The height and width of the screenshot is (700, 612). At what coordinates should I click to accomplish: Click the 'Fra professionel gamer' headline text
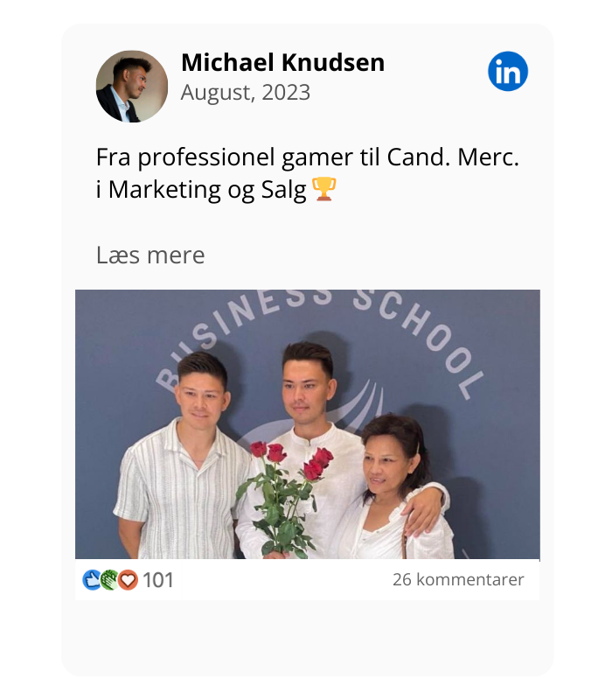click(x=308, y=157)
